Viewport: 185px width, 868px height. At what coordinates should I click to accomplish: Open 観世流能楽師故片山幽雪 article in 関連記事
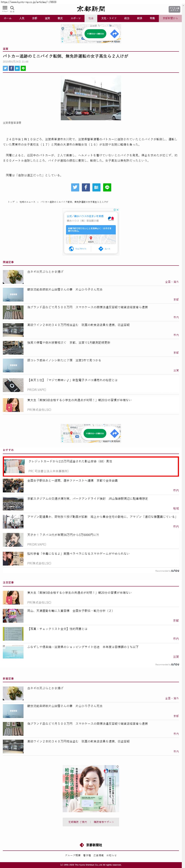pyautogui.click(x=65, y=289)
